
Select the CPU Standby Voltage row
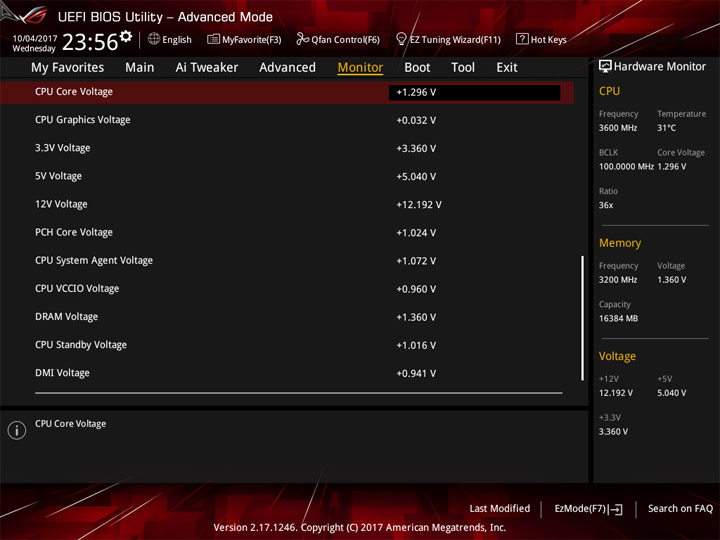pos(287,345)
